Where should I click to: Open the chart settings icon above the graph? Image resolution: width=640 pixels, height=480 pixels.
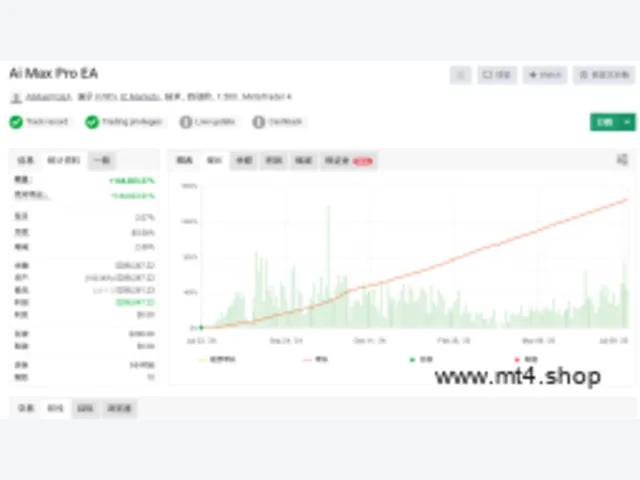622,160
